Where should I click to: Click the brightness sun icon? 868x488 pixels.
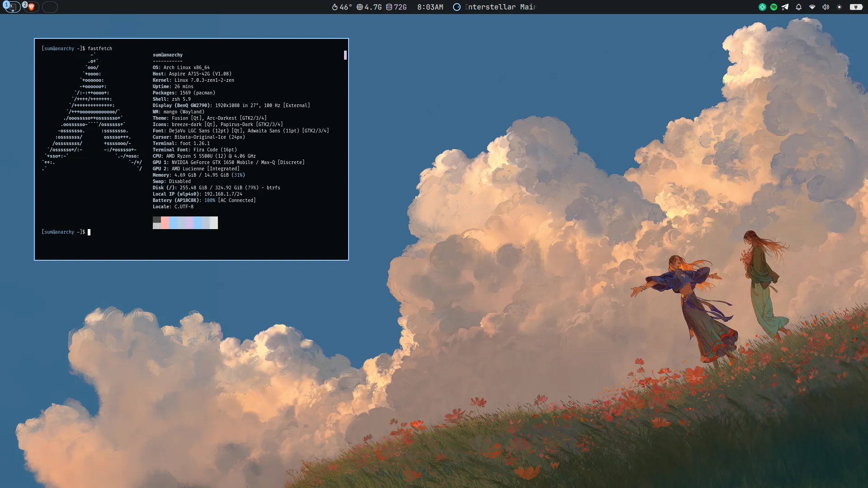(x=839, y=7)
